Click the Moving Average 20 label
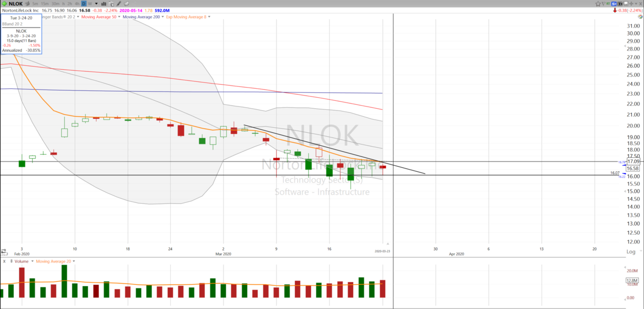 [53, 261]
